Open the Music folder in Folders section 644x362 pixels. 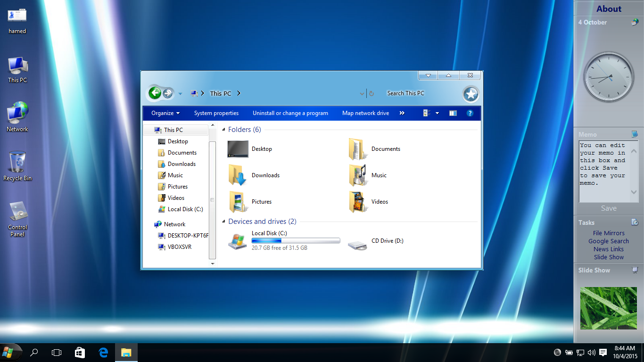point(358,175)
